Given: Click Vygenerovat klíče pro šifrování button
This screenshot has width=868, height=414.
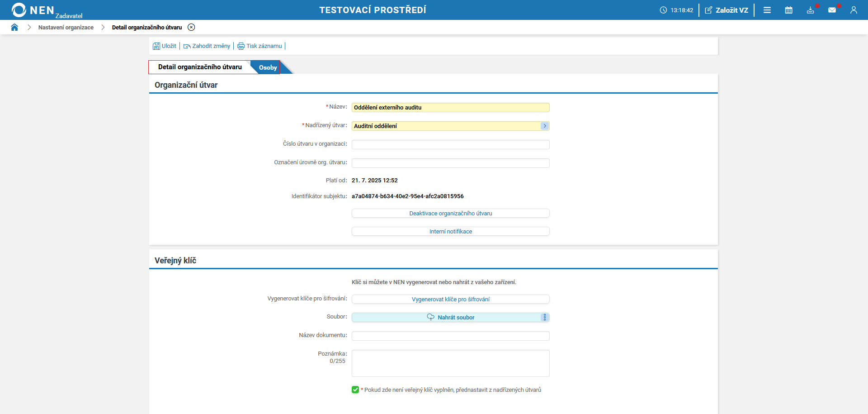Looking at the screenshot, I should pos(451,299).
